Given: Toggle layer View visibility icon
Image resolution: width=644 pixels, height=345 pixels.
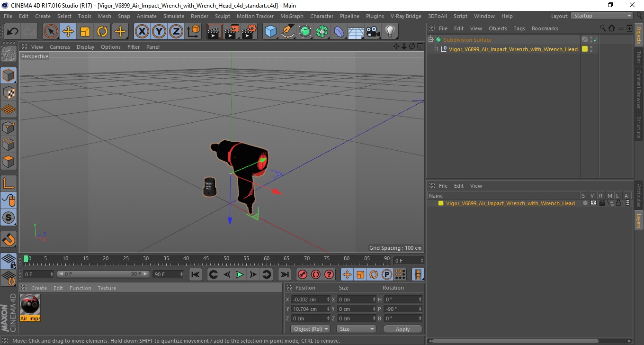Looking at the screenshot, I should pyautogui.click(x=593, y=203).
